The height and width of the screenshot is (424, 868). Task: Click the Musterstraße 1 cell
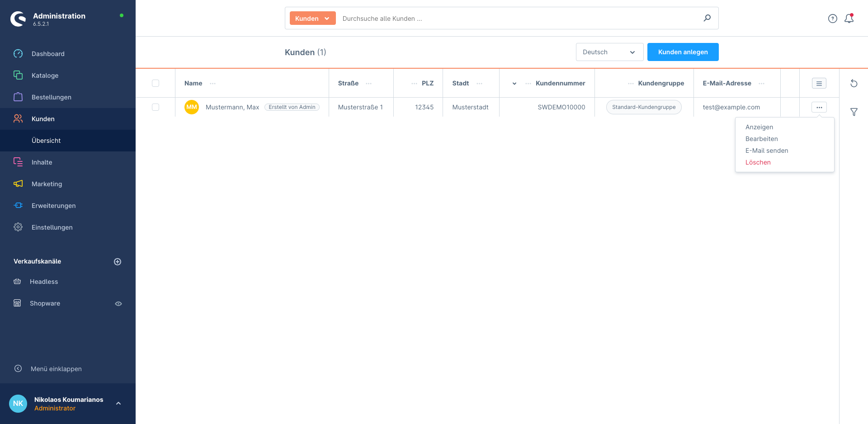pyautogui.click(x=360, y=107)
